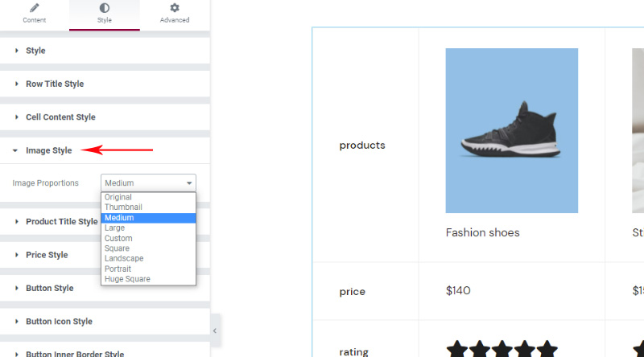Image resolution: width=644 pixels, height=357 pixels.
Task: Expand the Cell Content Style section
Action: [x=60, y=117]
